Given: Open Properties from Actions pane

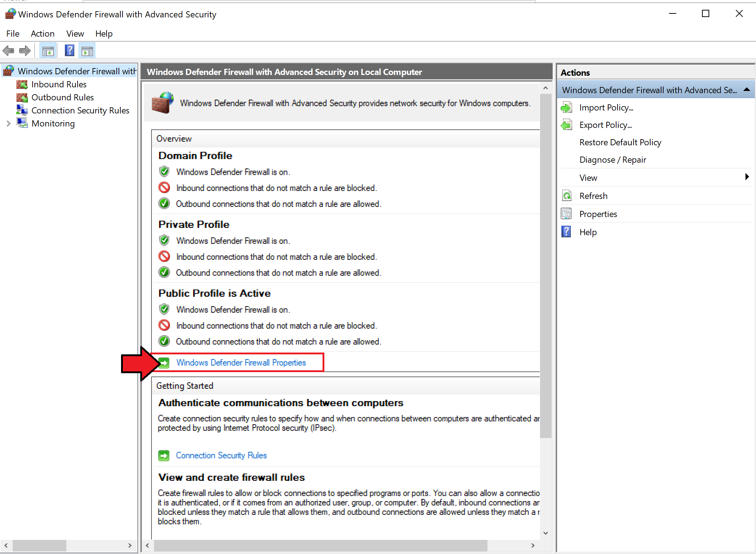Looking at the screenshot, I should [x=598, y=214].
